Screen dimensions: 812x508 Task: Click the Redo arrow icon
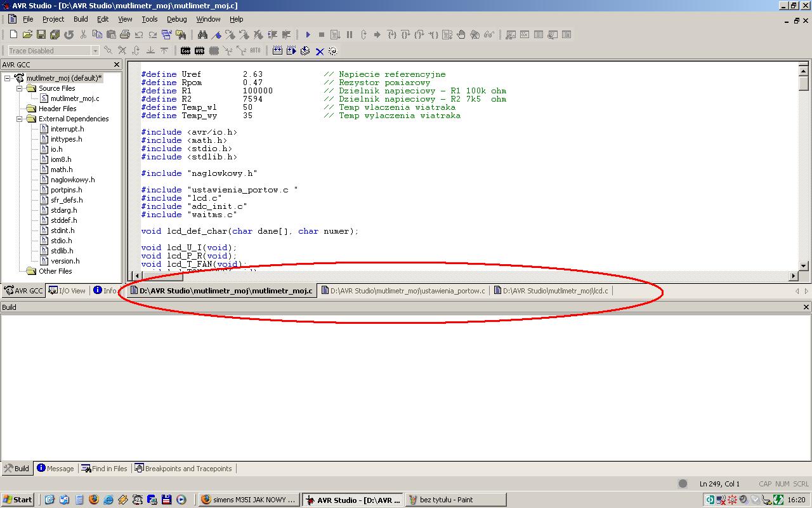(153, 34)
